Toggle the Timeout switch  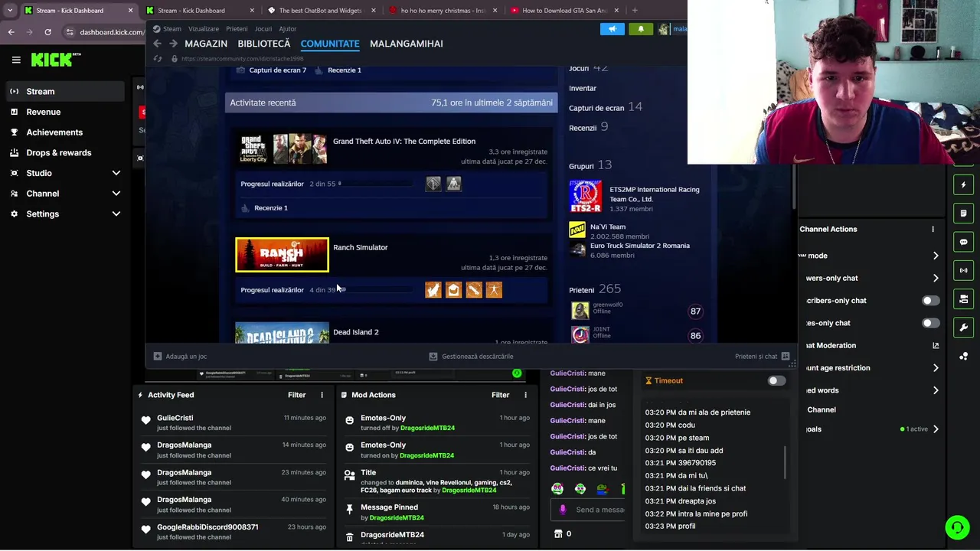(776, 380)
